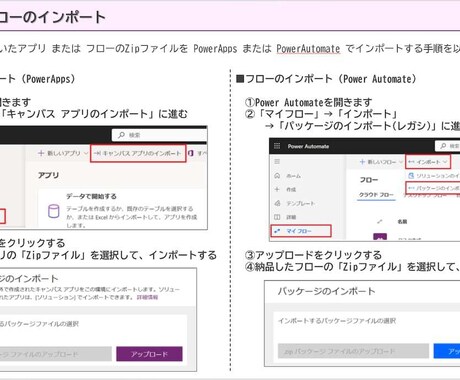Click the edit pencil icon beside 名前 column
The image size is (460, 380).
tap(379, 221)
